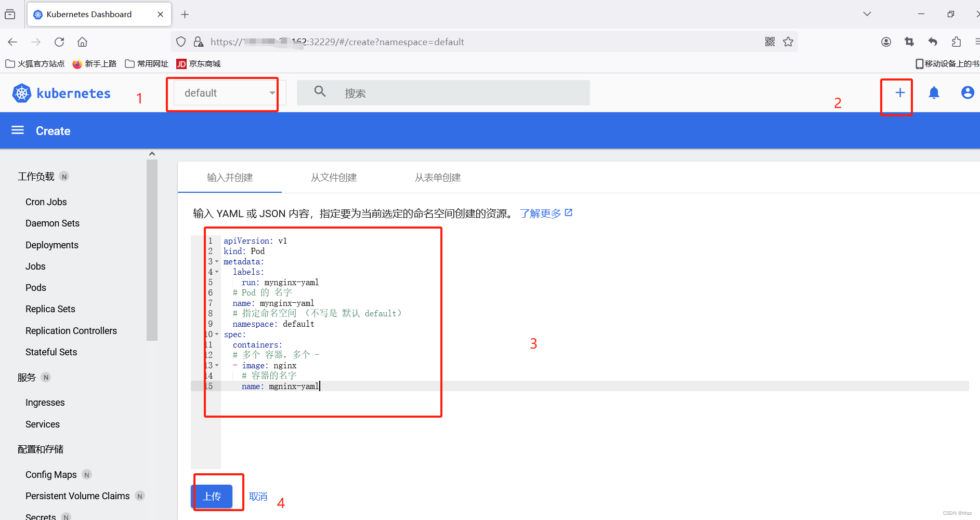
Task: Bookmark this page with star icon
Action: (788, 42)
